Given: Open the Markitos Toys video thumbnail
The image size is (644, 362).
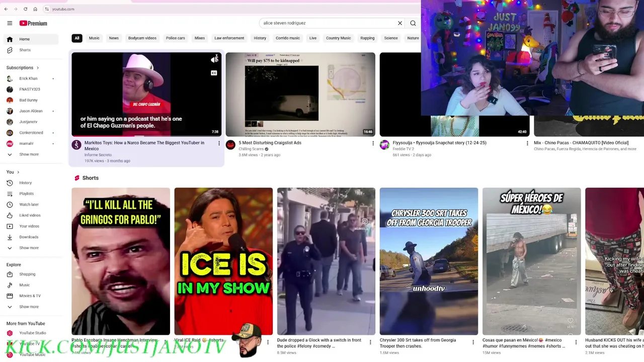Looking at the screenshot, I should click(x=146, y=94).
